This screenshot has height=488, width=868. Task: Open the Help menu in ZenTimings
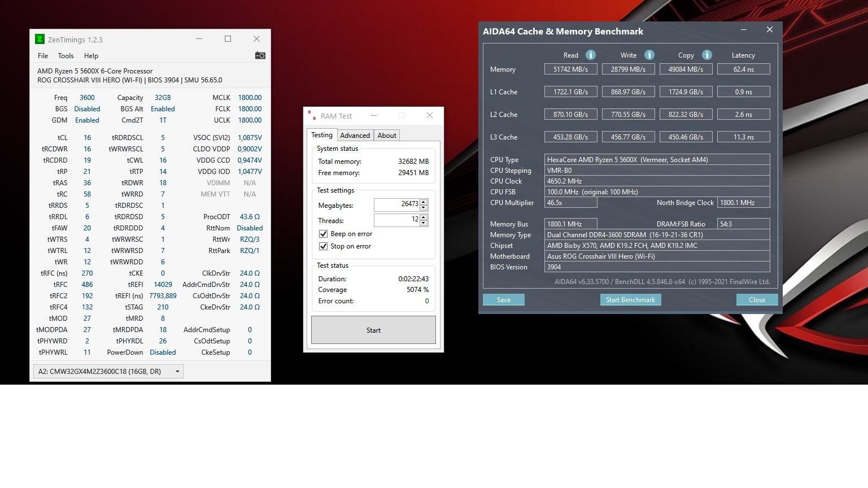[x=91, y=56]
